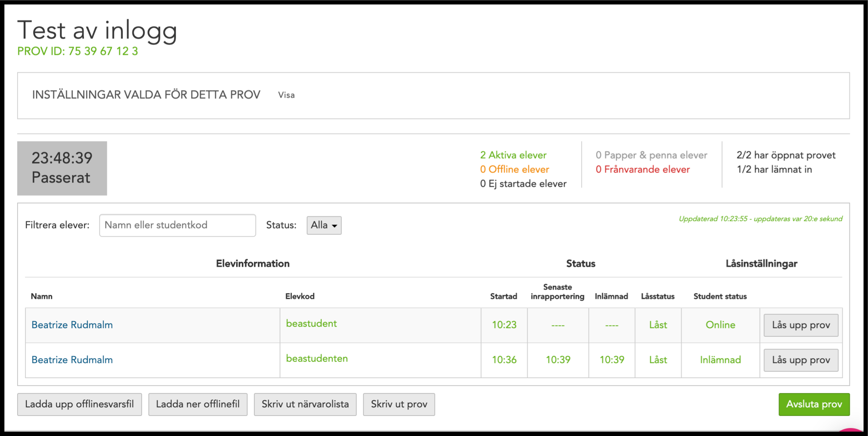Open the Status filter dropdown set to Alla

[324, 225]
